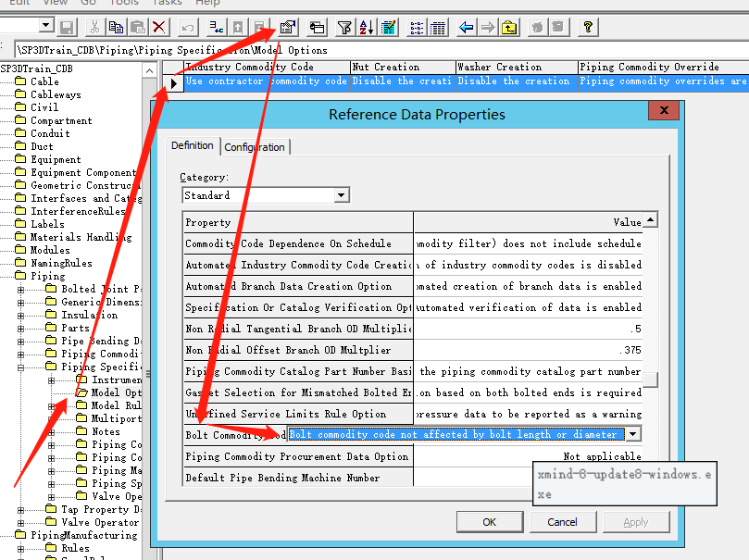Click the first greyed icon before Help
This screenshot has width=749, height=560.
537,27
